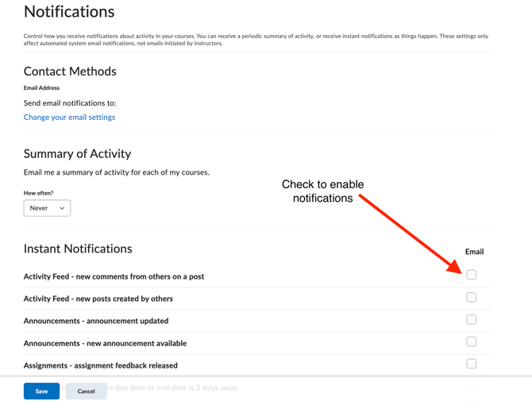This screenshot has height=405, width=532.
Task: Click 'Announcements - new announcement available' label
Action: pyautogui.click(x=105, y=343)
